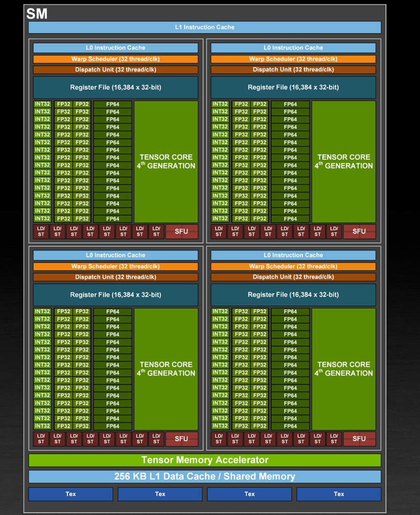Expand the top-left Register File block
420x515 pixels.
click(x=116, y=87)
